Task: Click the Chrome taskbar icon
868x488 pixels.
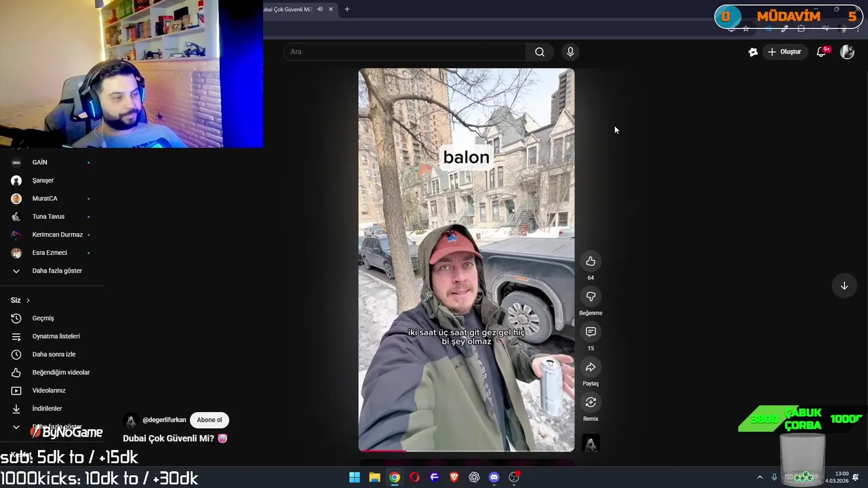Action: click(x=395, y=478)
